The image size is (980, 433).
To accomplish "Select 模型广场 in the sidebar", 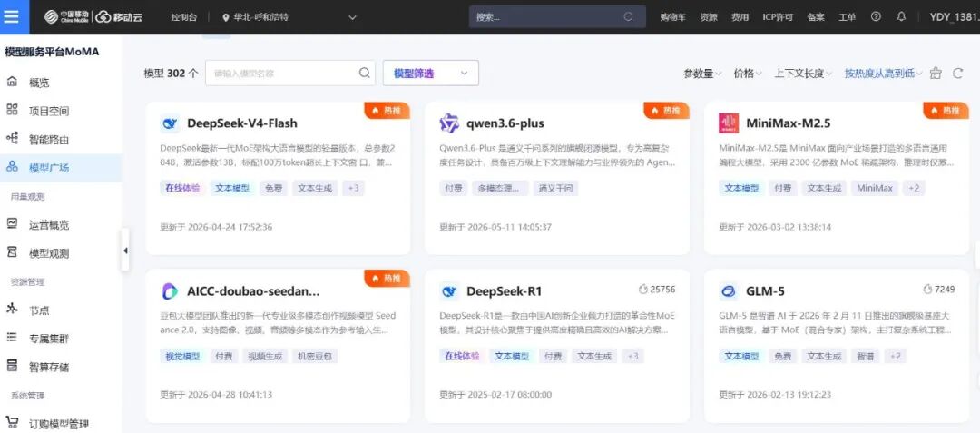I will [61, 167].
